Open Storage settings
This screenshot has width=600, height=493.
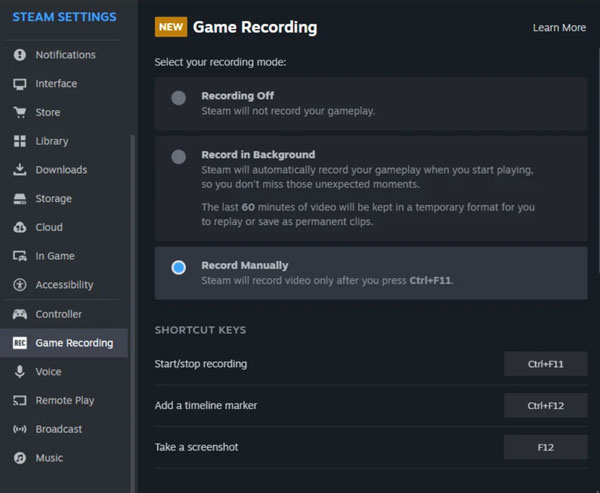pyautogui.click(x=64, y=199)
